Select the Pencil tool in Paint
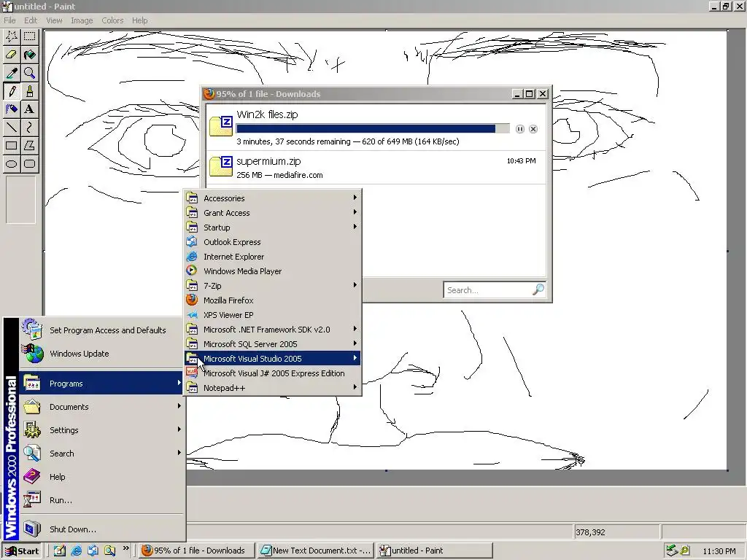Screen dimensions: 747x560 tap(12, 91)
